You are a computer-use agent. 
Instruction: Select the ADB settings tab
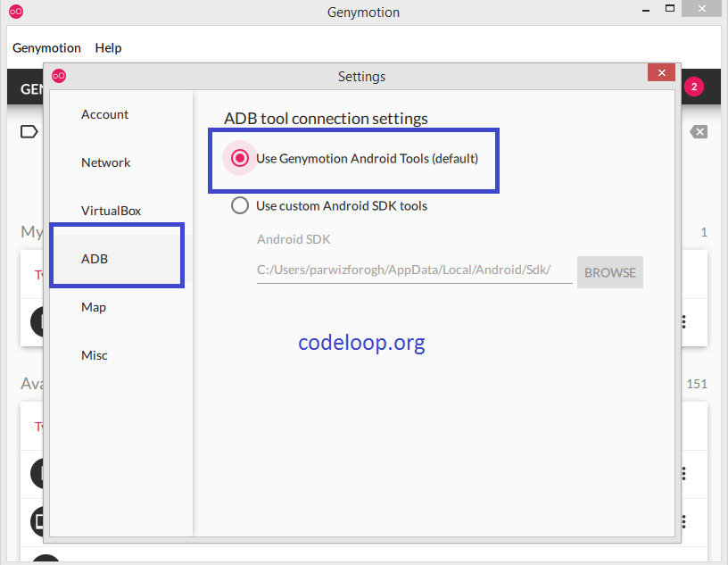pos(95,259)
